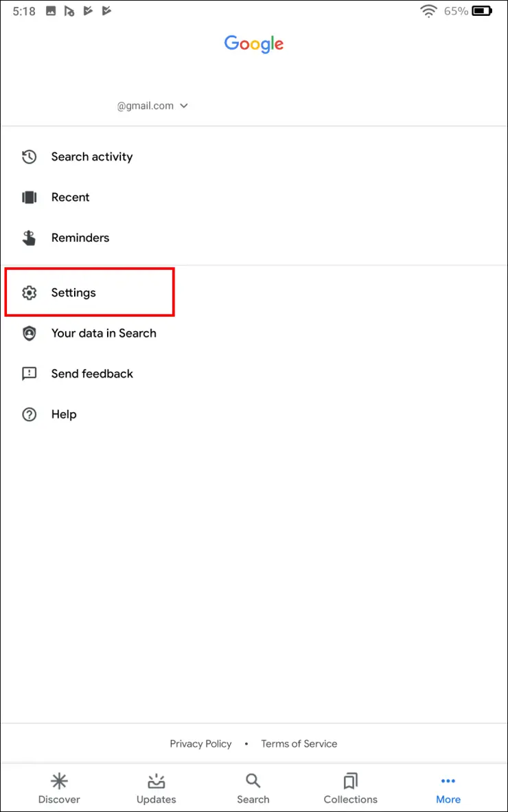
Task: Open the Search activity menu item
Action: tap(92, 157)
